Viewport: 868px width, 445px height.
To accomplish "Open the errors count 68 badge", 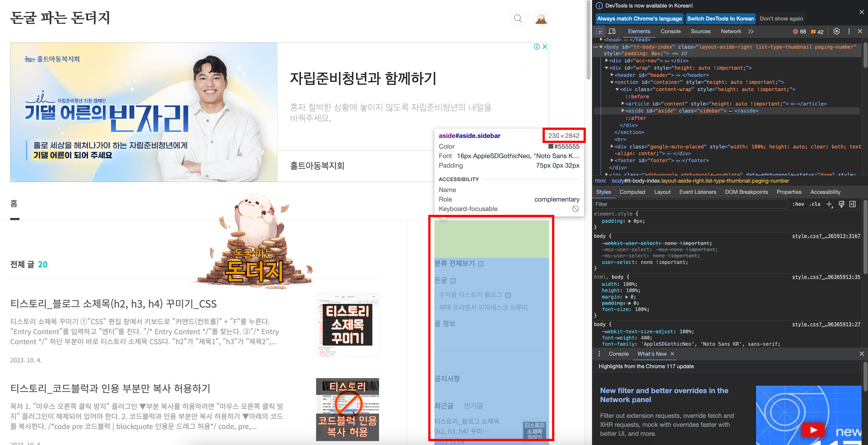I will click(799, 32).
